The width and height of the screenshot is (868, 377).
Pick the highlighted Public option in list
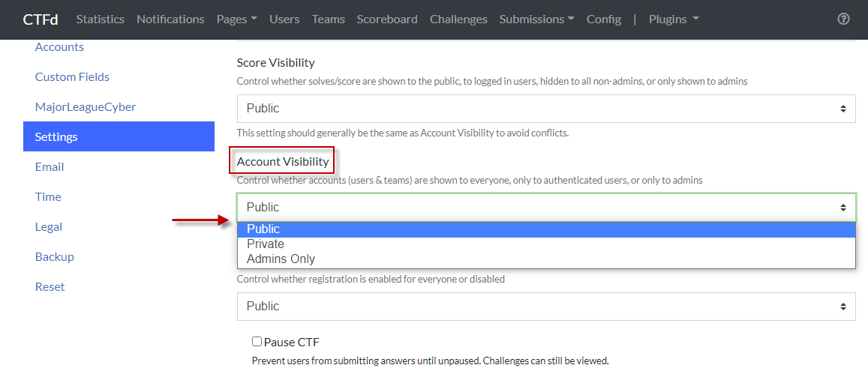pos(263,229)
